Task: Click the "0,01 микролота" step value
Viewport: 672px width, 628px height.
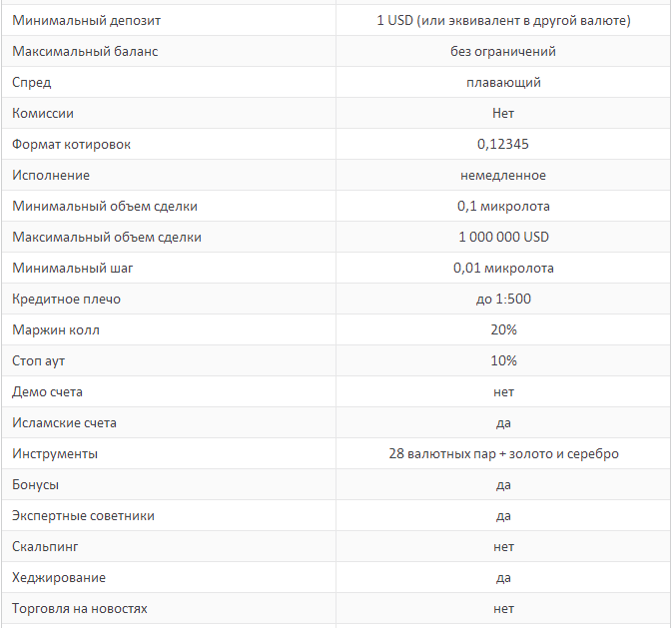Action: click(x=503, y=268)
